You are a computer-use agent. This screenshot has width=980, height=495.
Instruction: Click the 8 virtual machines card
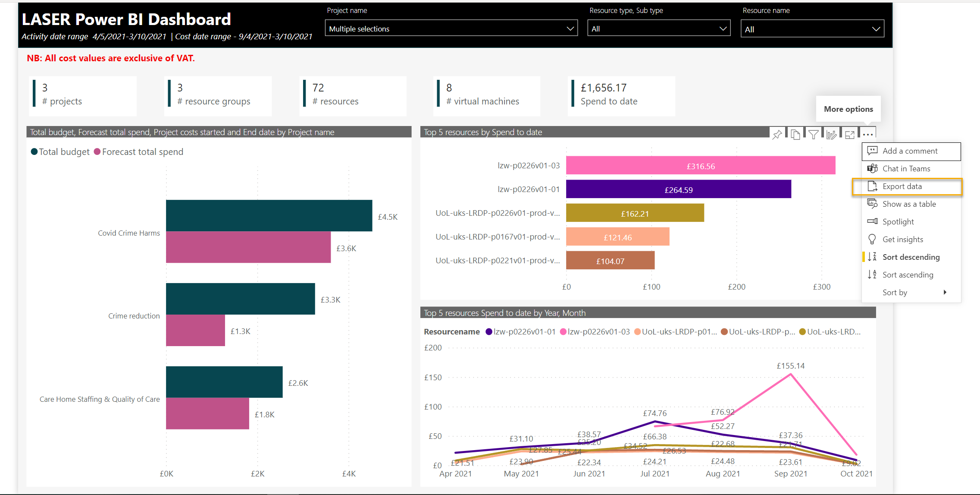(x=487, y=95)
